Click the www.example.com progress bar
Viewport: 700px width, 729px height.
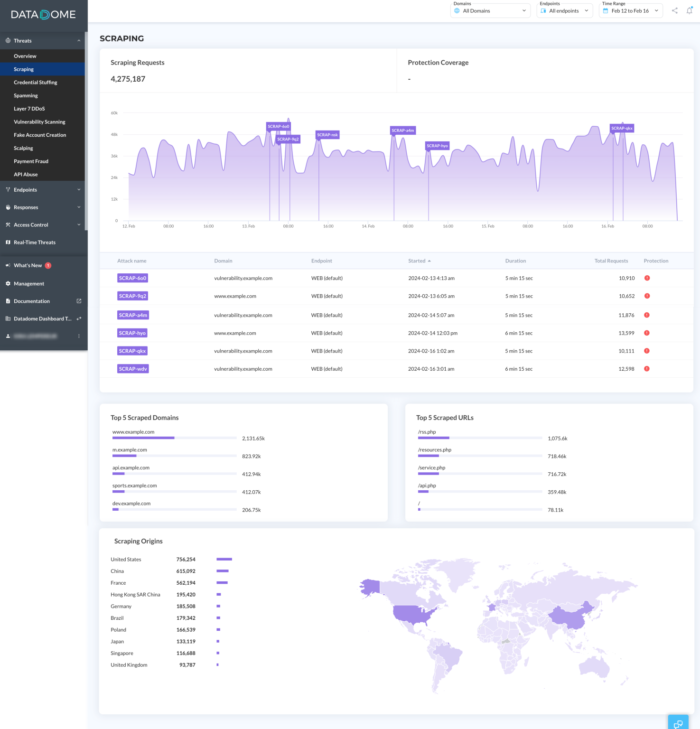tap(174, 438)
